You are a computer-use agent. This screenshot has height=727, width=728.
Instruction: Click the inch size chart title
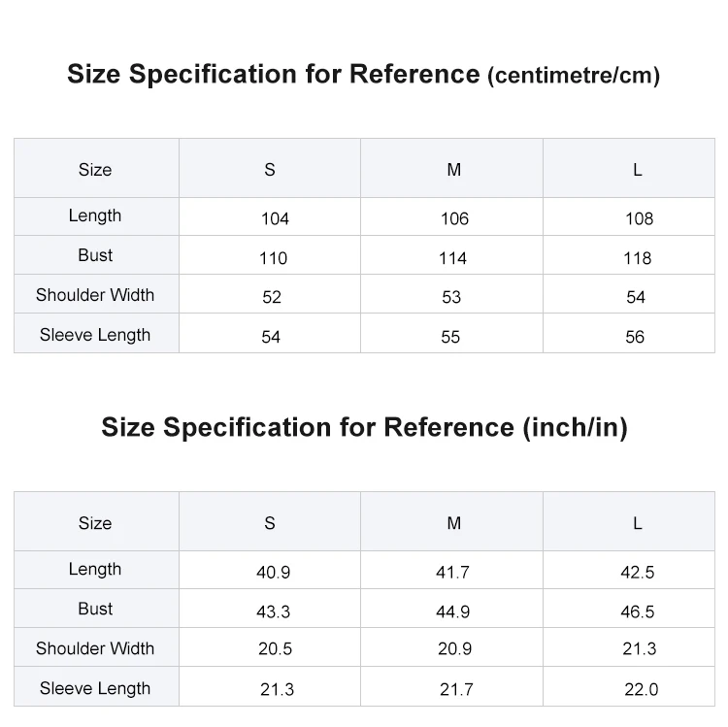[x=363, y=427]
